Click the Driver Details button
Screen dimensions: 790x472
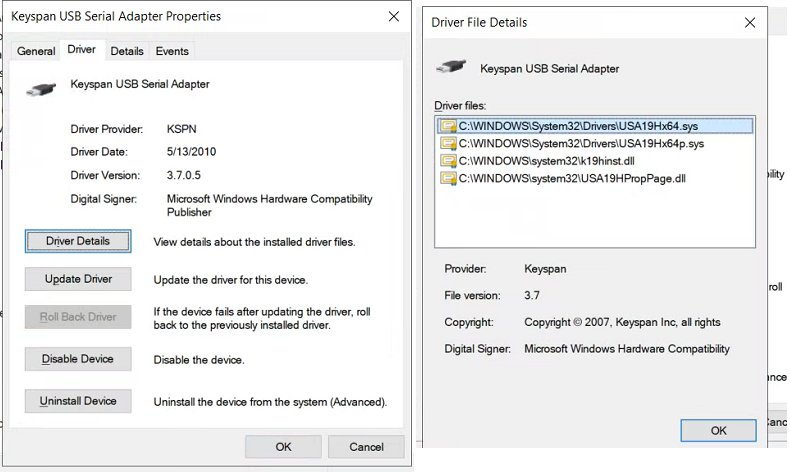tap(78, 241)
